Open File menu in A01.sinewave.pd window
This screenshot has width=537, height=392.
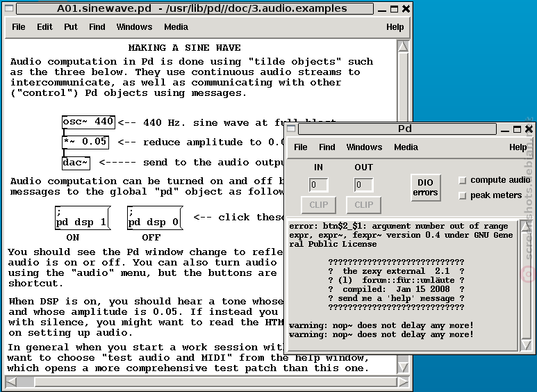19,27
